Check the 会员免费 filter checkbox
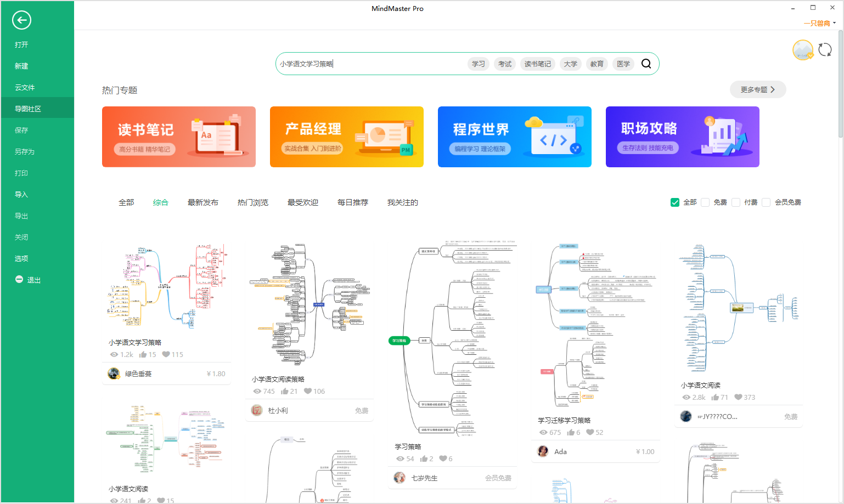This screenshot has width=844, height=504. click(x=766, y=202)
